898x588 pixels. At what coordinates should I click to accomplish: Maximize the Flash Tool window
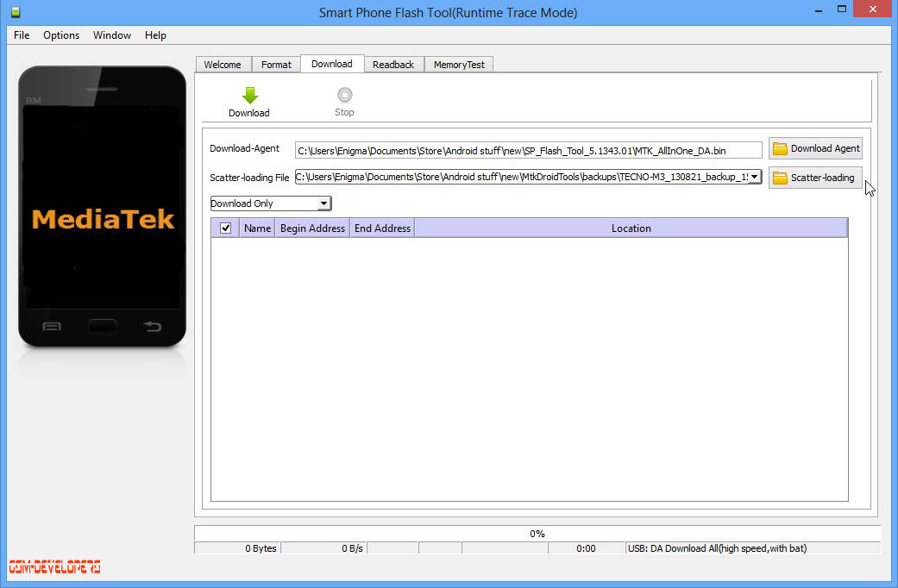click(x=842, y=9)
